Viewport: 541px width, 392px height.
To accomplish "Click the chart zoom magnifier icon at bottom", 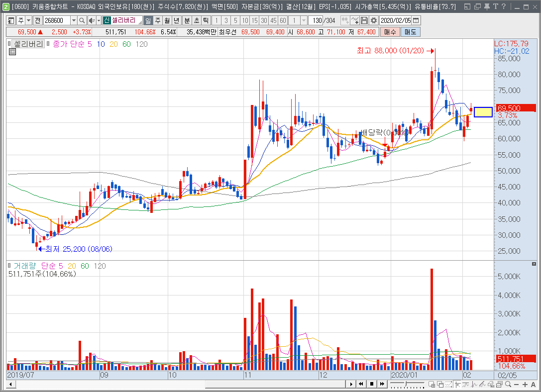I will click(508, 384).
